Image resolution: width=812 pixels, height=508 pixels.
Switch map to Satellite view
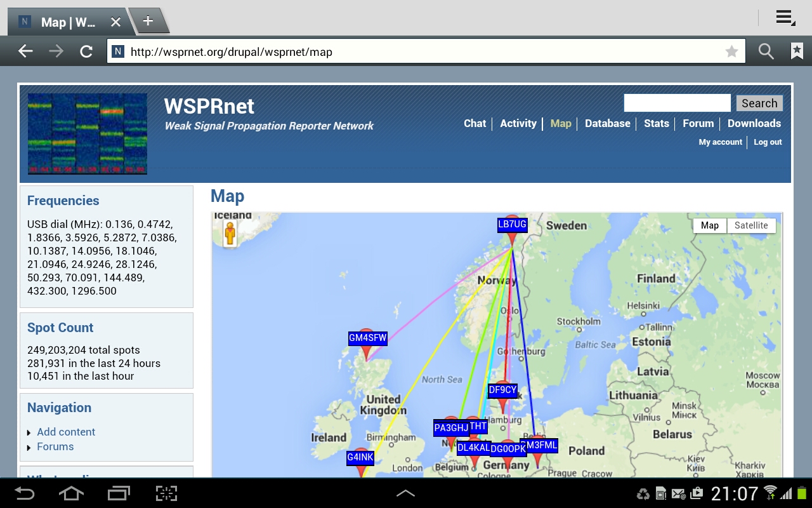751,225
